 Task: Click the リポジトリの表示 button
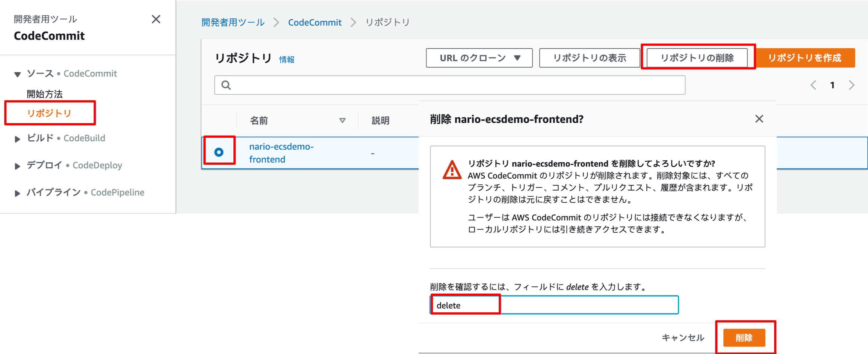coord(590,58)
